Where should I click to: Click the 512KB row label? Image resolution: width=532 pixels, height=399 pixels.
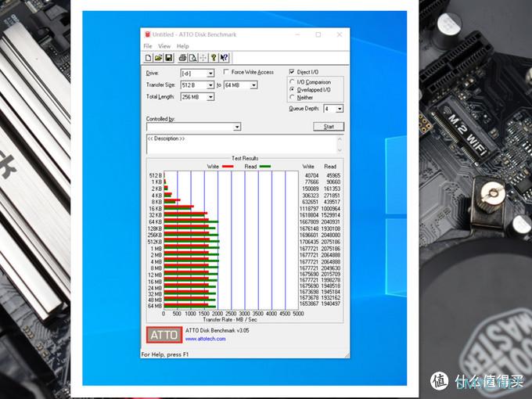pos(155,242)
